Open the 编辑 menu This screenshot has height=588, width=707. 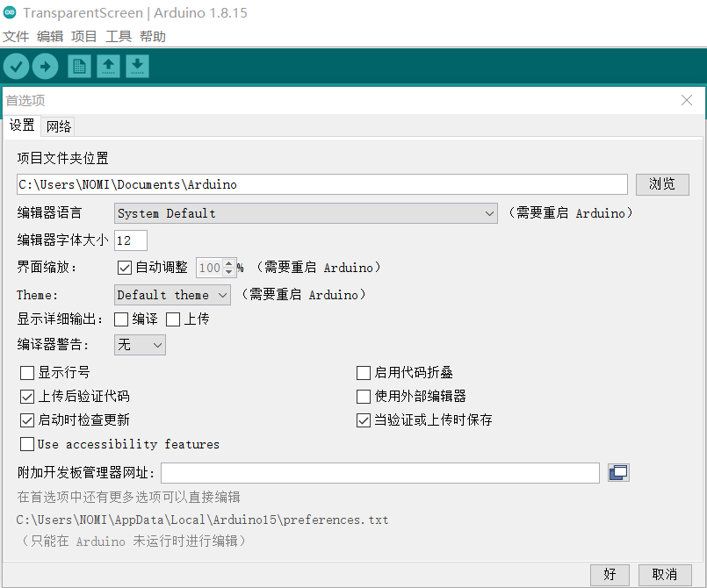[x=50, y=36]
